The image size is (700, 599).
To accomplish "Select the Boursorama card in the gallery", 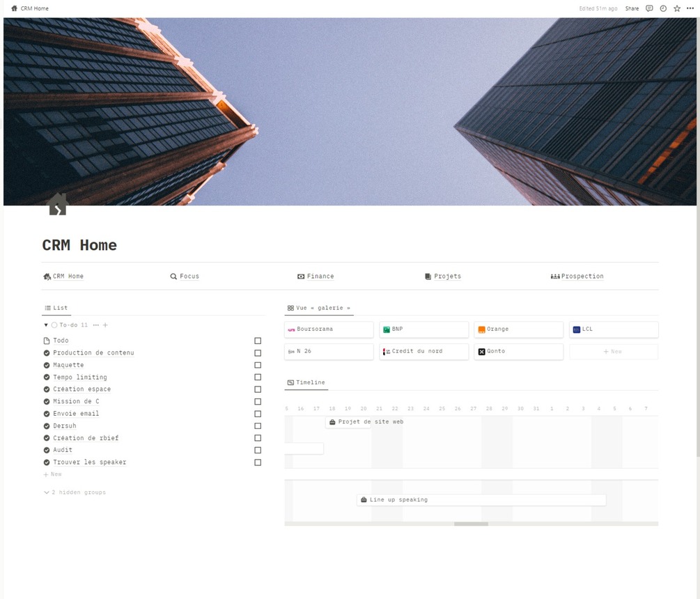I will (328, 329).
